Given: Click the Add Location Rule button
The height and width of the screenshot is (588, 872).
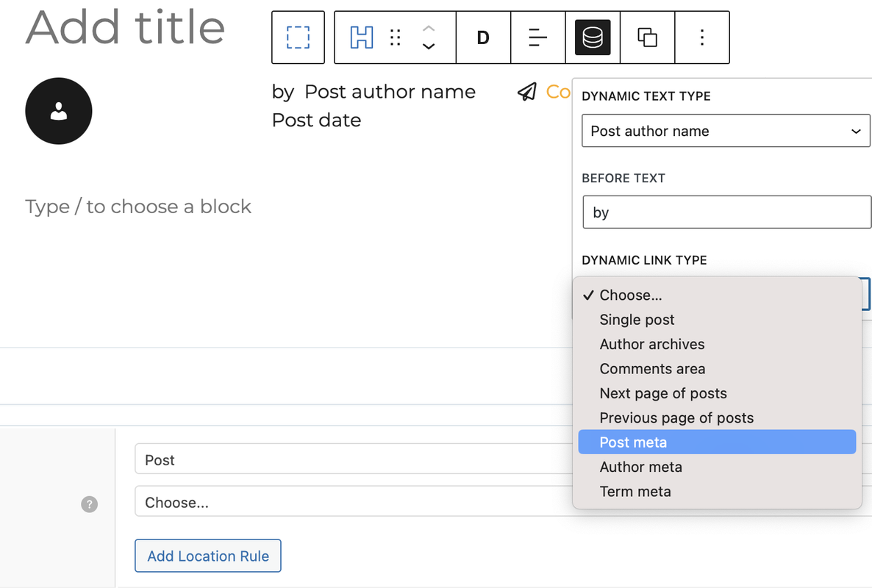Looking at the screenshot, I should point(208,556).
